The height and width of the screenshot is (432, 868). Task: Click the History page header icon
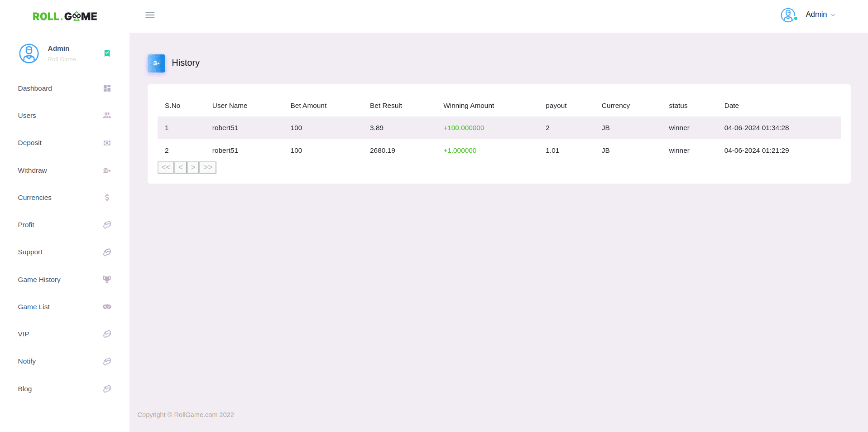point(156,63)
